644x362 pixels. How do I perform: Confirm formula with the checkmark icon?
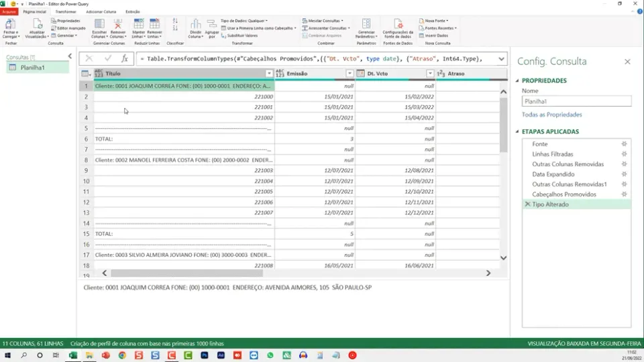[x=107, y=59]
